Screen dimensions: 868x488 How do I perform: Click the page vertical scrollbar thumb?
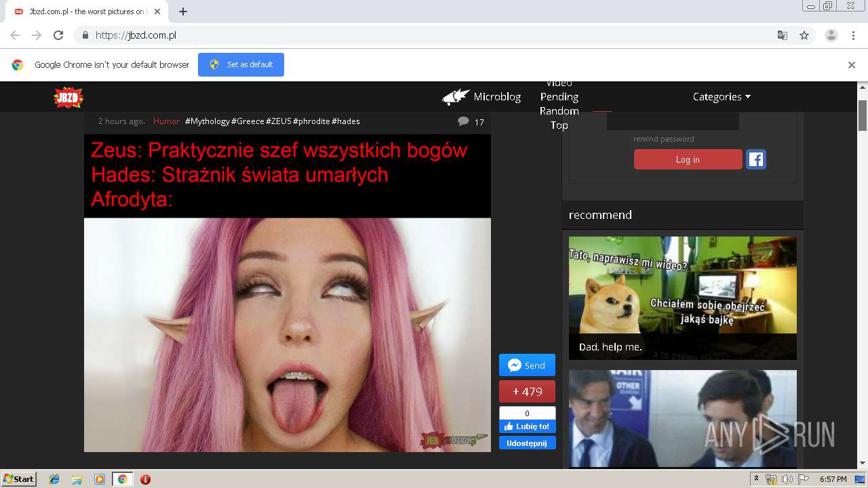pyautogui.click(x=863, y=115)
